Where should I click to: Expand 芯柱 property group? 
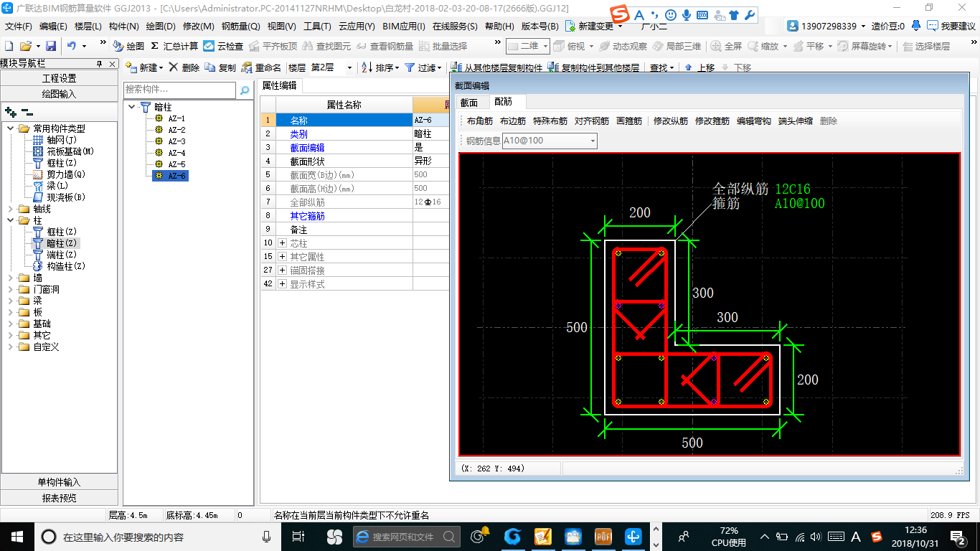click(282, 243)
